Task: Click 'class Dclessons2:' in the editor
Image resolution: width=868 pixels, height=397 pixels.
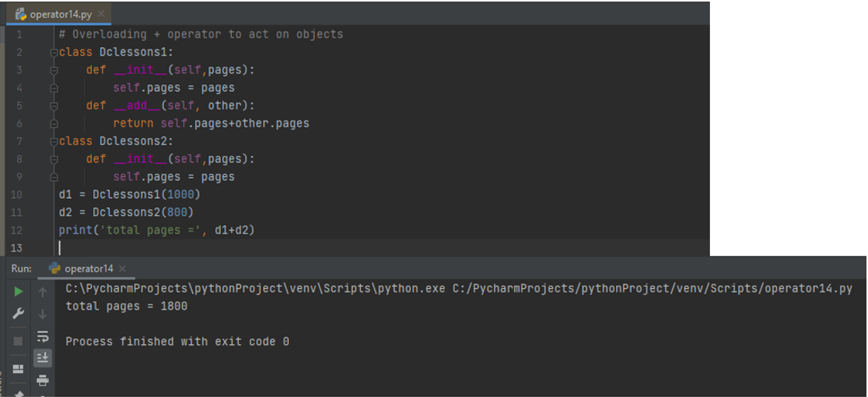Action: 116,141
